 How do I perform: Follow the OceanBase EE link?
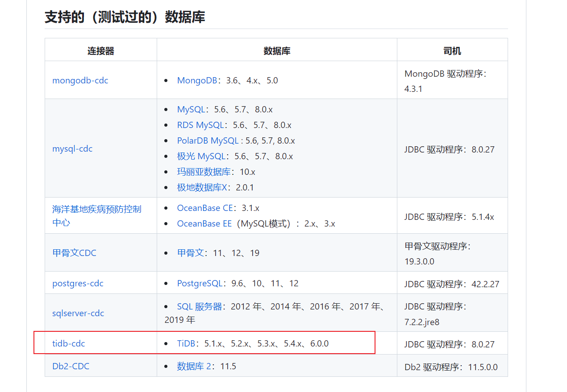point(204,223)
